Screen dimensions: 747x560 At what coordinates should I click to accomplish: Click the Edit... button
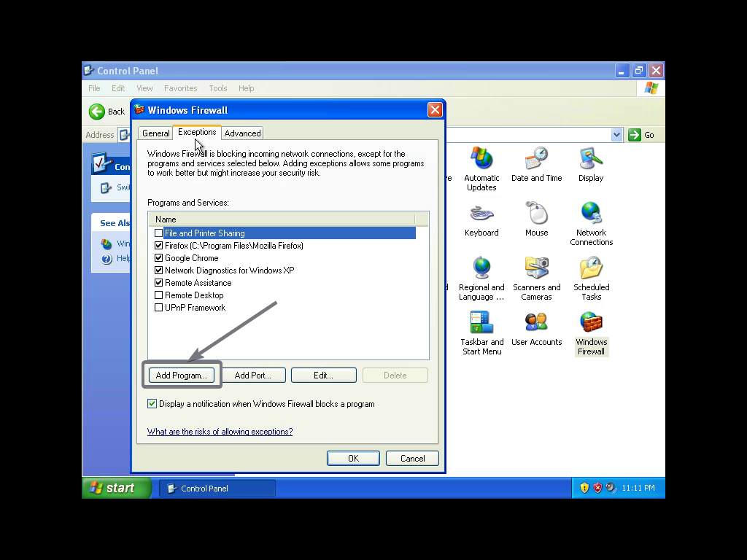[323, 376]
